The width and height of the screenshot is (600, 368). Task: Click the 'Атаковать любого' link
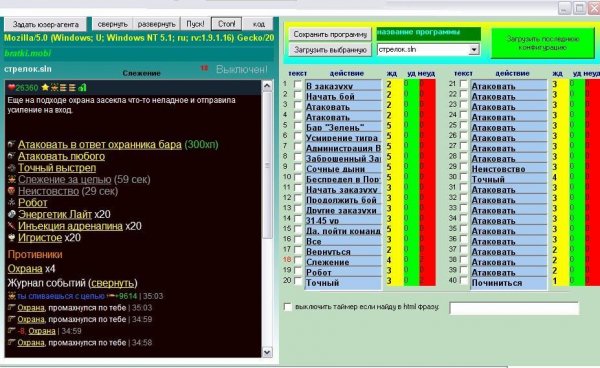pos(61,156)
